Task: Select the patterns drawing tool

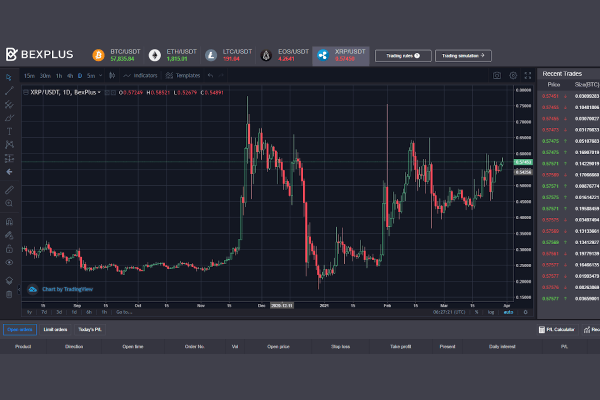Action: (x=9, y=145)
